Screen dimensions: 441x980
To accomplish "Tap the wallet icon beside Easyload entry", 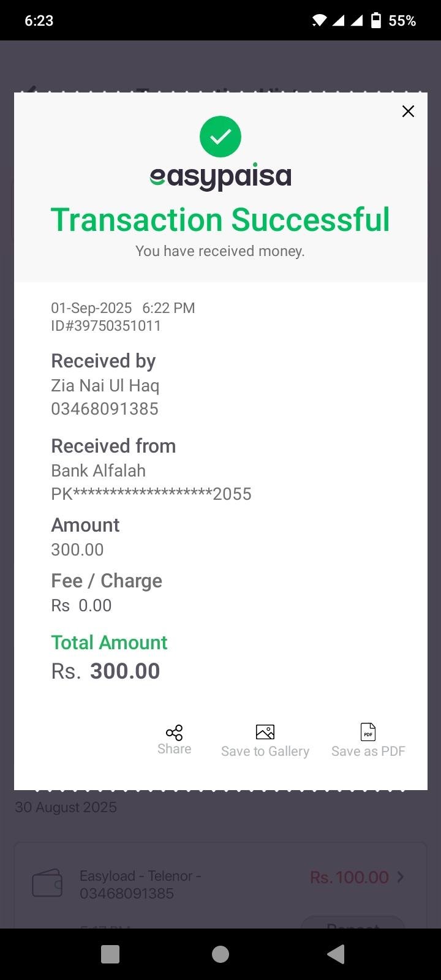I will click(47, 883).
